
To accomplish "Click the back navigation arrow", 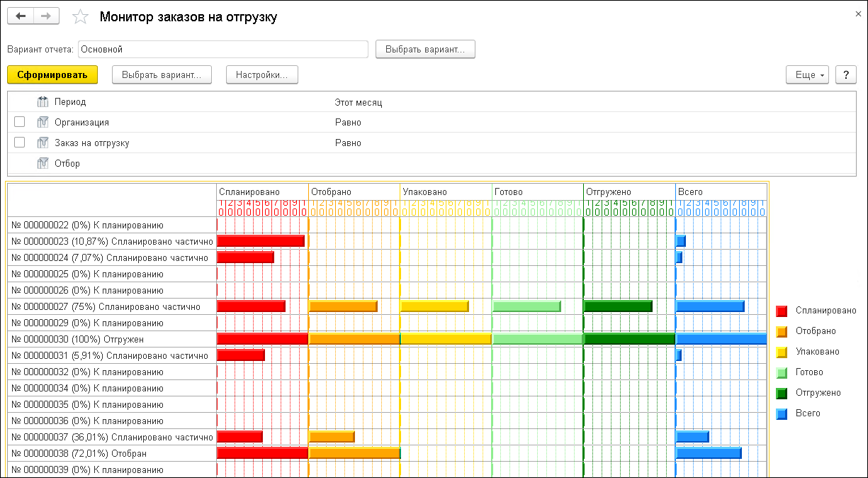I will pyautogui.click(x=21, y=17).
